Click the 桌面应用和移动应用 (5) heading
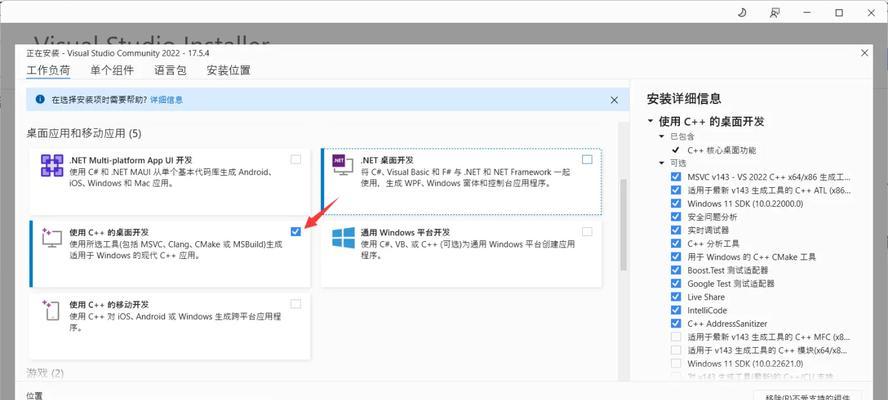888x400 pixels. pos(84,134)
